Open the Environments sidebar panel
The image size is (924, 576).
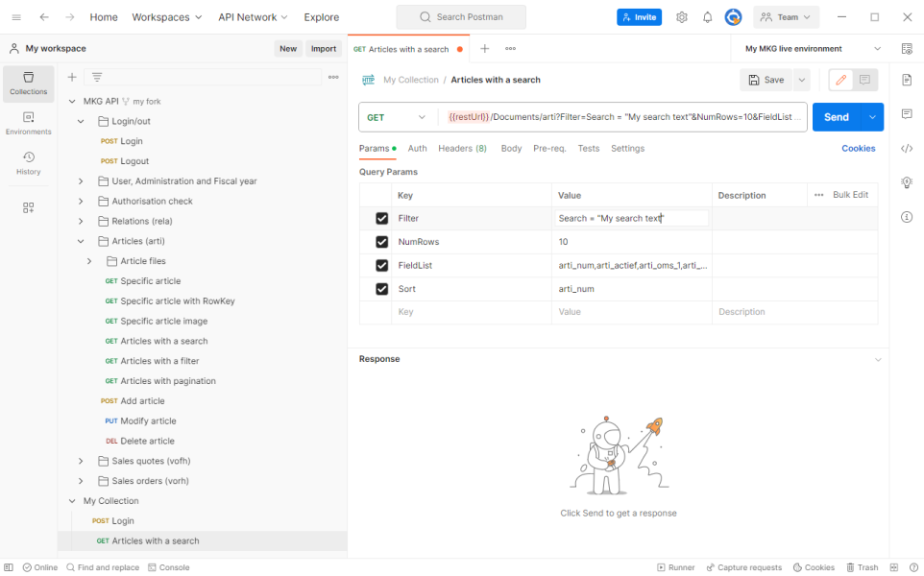click(28, 124)
